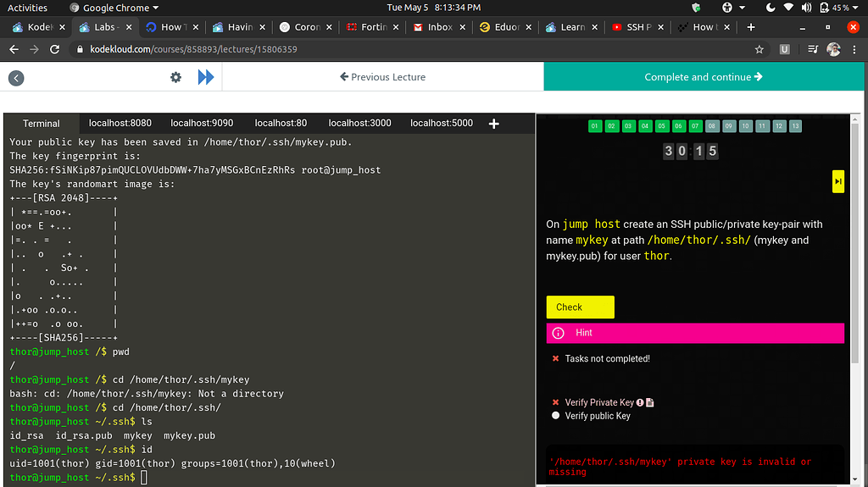
Task: Select the Verify public Key status circle
Action: pyautogui.click(x=556, y=416)
